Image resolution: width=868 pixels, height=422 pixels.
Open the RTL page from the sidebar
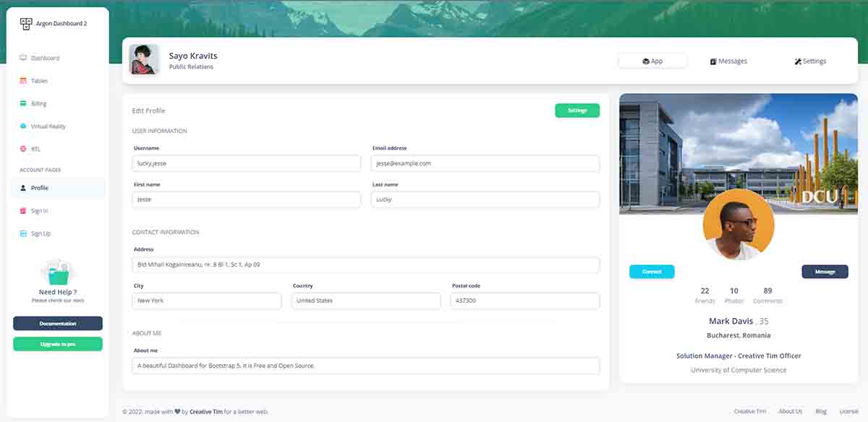[32, 149]
